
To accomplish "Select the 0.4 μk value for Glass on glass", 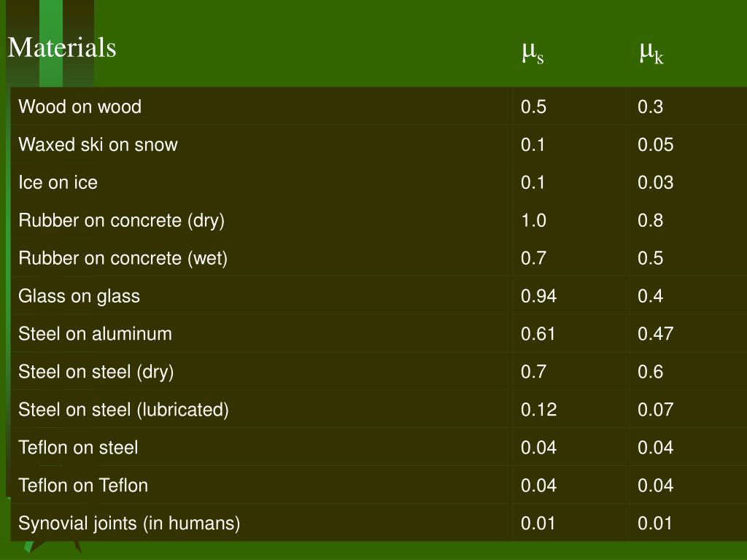I will 650,296.
